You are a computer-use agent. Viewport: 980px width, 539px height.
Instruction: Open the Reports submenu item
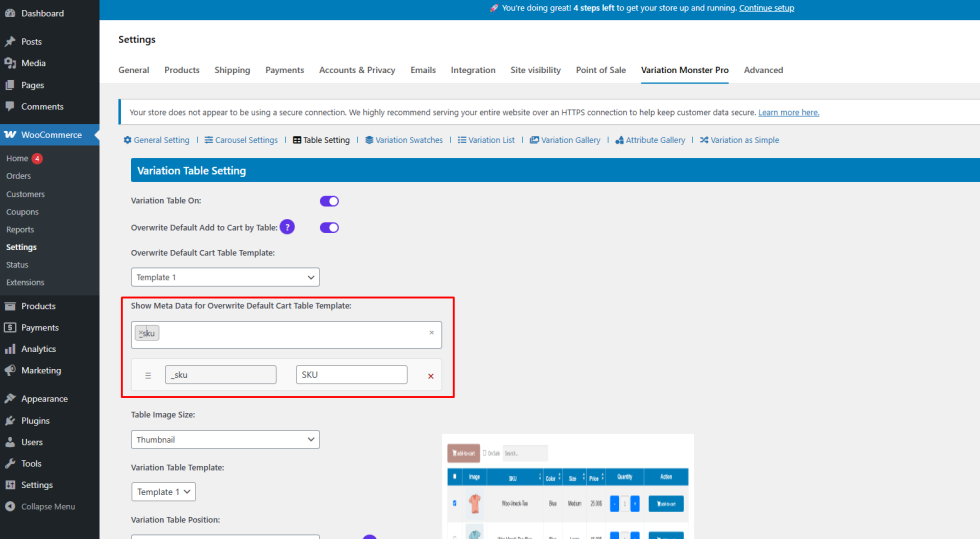tap(20, 229)
